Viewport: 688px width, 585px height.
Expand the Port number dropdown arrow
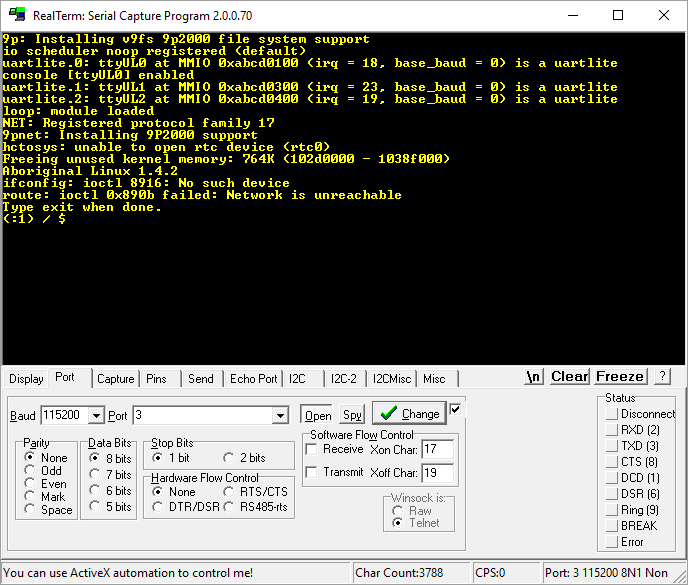[x=280, y=415]
